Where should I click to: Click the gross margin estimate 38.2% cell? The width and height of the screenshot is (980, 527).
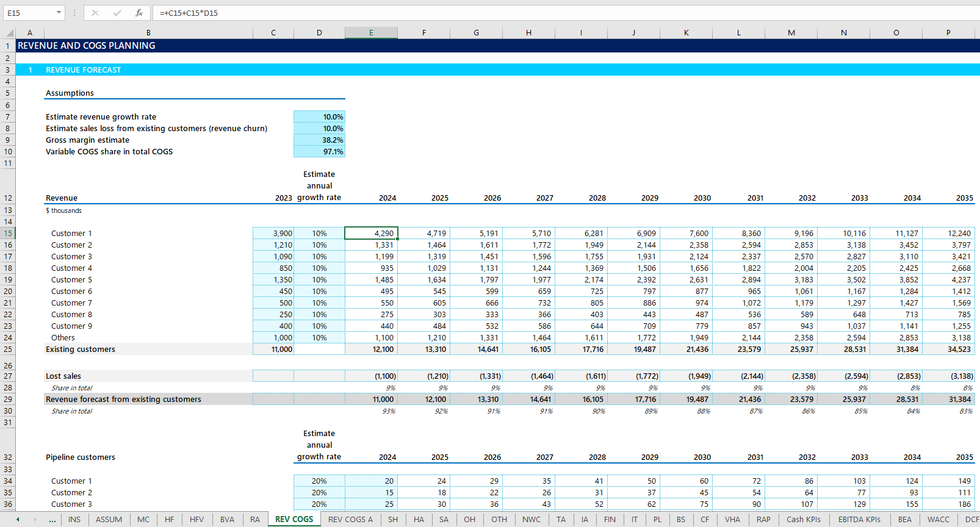pyautogui.click(x=319, y=140)
